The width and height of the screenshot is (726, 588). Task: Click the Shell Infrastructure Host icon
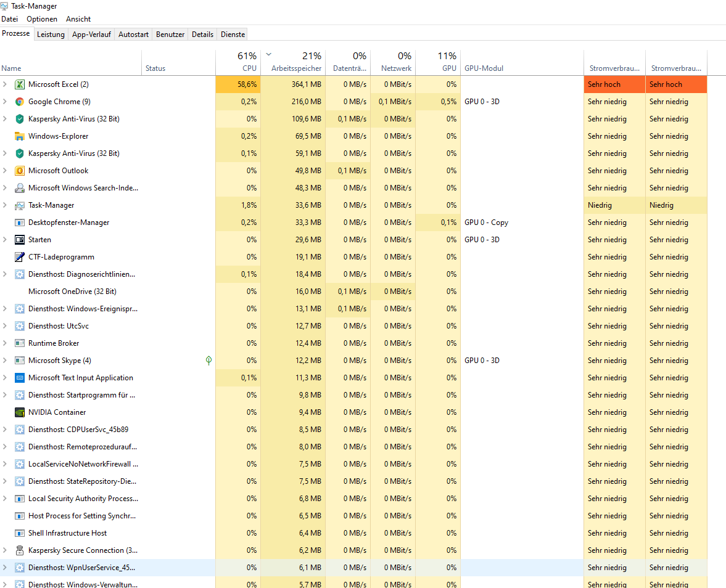[20, 533]
